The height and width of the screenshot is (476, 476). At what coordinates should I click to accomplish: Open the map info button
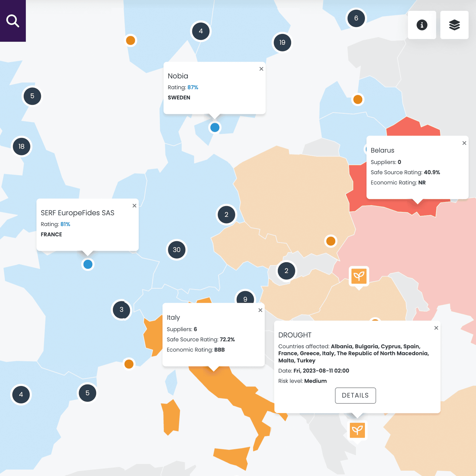click(x=422, y=25)
